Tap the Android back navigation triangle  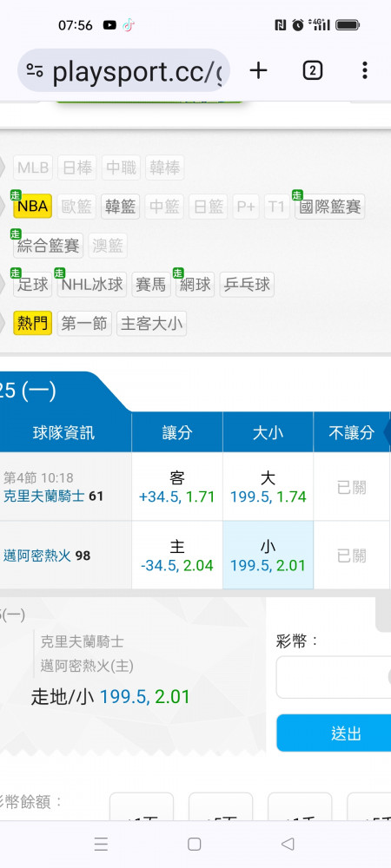point(288,844)
